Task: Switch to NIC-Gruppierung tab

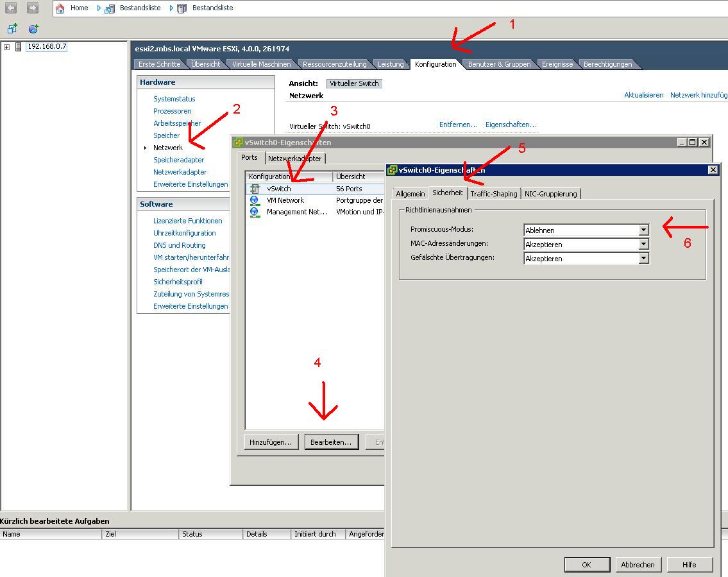Action: click(550, 194)
